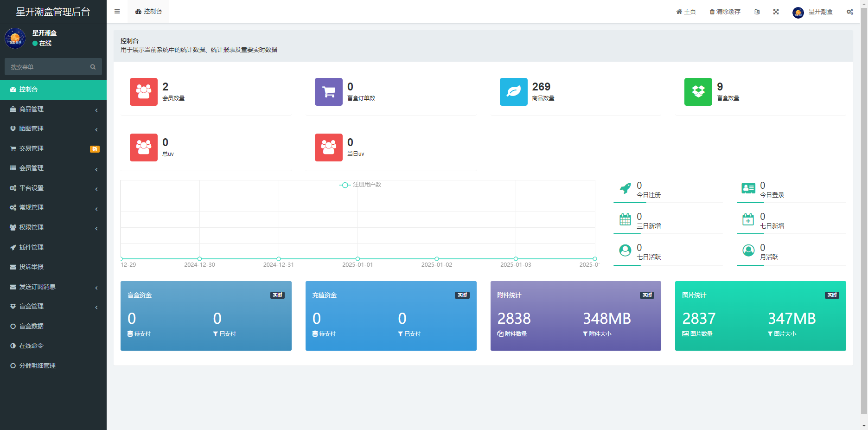Expand the 平台设置 sidebar menu
868x430 pixels.
53,188
